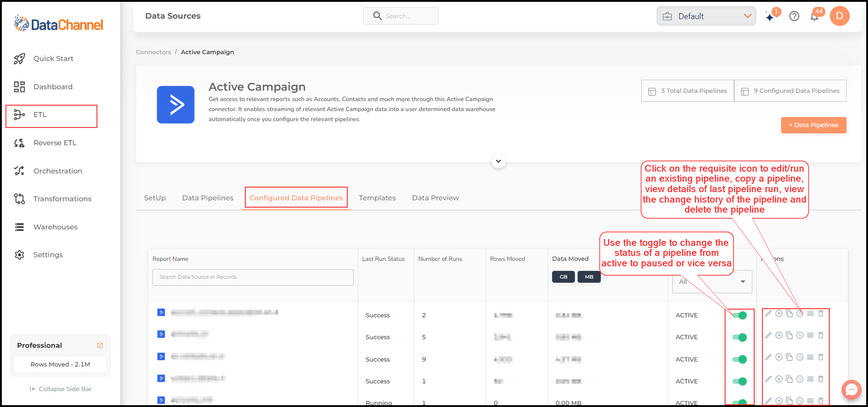Edit the pipeline with 2 runs
Screen dimensions: 868x407
tap(768, 313)
